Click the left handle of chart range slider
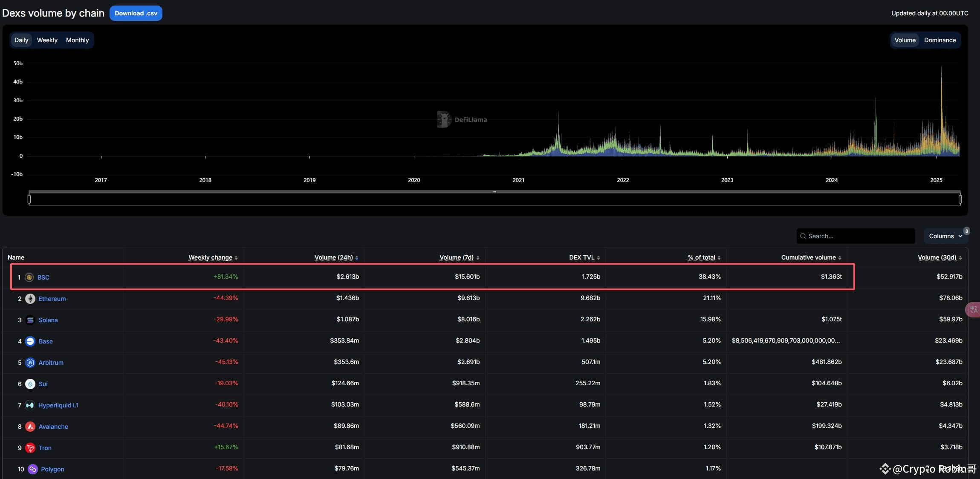 (x=29, y=199)
